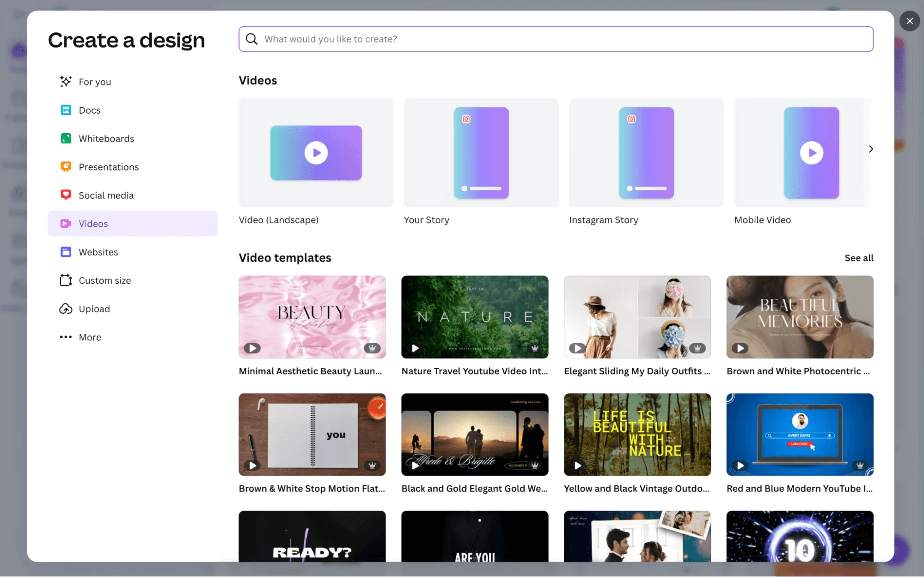
Task: Create a Video (Landscape) design
Action: (316, 152)
